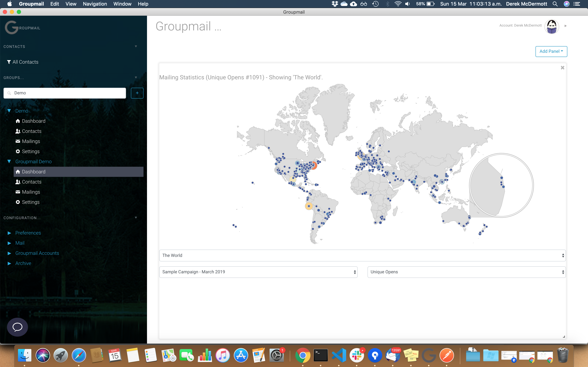This screenshot has width=588, height=367.
Task: Open the Navigation menu
Action: pyautogui.click(x=95, y=4)
